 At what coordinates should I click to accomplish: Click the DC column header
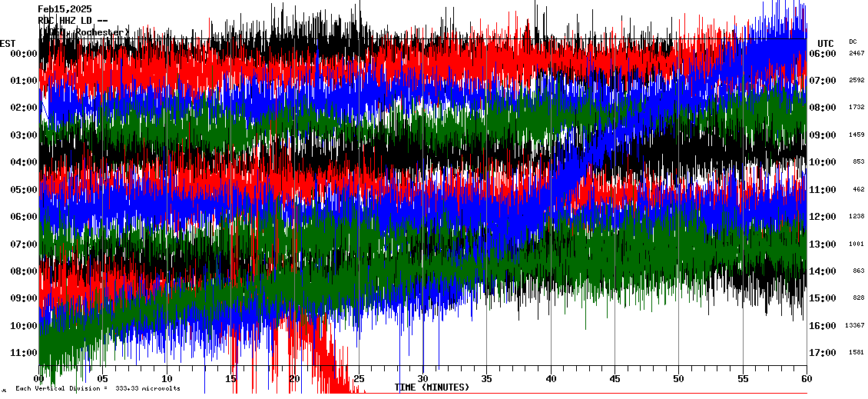coord(853,42)
